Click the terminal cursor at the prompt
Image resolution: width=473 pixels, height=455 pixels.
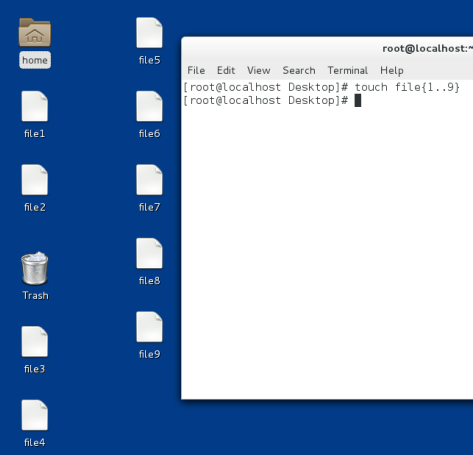[x=358, y=100]
